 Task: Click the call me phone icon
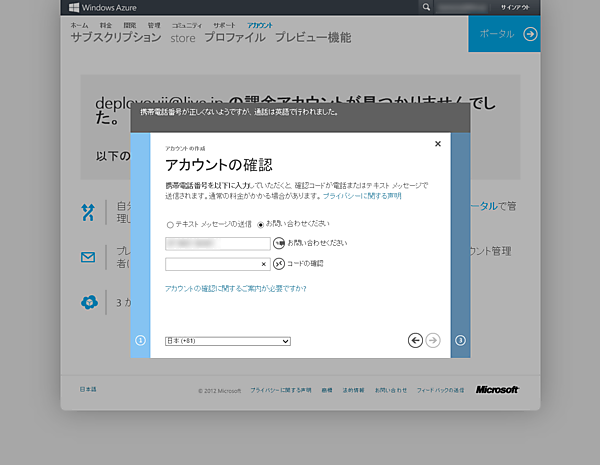pyautogui.click(x=279, y=243)
